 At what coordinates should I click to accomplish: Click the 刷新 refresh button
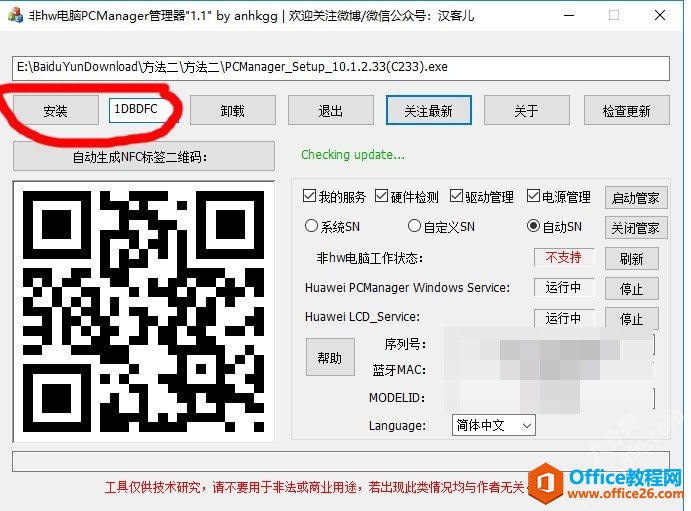pos(632,259)
